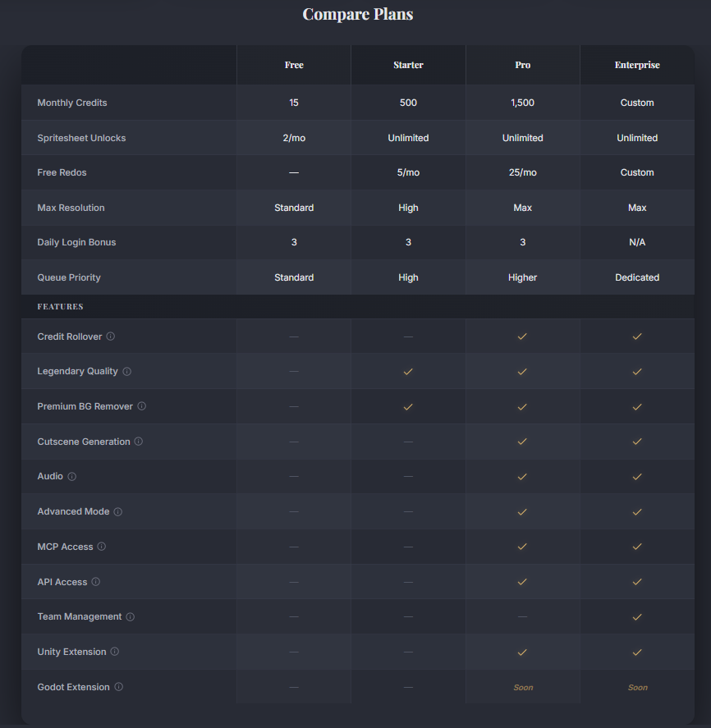Click Custom monthly credits under Enterprise
This screenshot has height=728, width=711.
637,103
